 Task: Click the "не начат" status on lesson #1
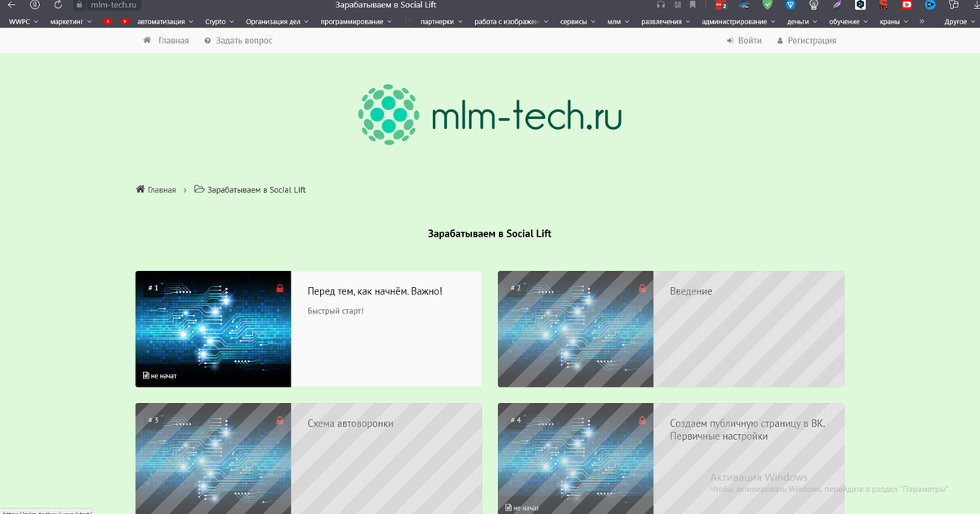click(159, 376)
